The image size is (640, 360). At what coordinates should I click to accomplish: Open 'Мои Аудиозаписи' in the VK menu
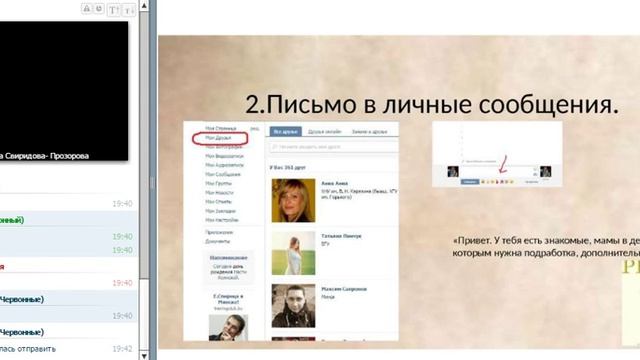(x=224, y=165)
